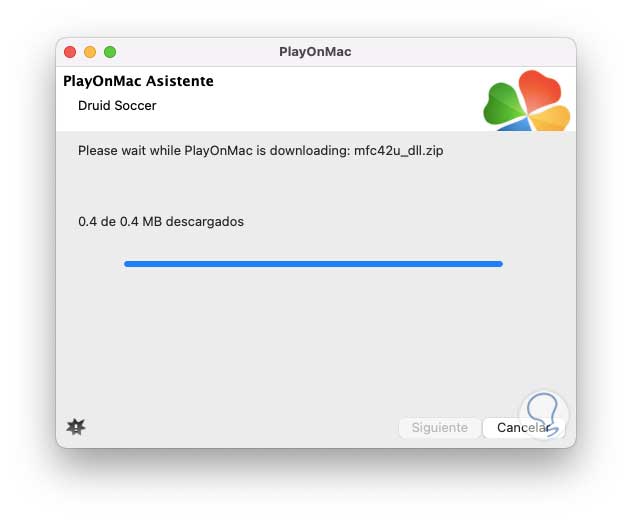
Task: Click the PlayOnMac four-leaf clover logo
Action: [x=526, y=100]
